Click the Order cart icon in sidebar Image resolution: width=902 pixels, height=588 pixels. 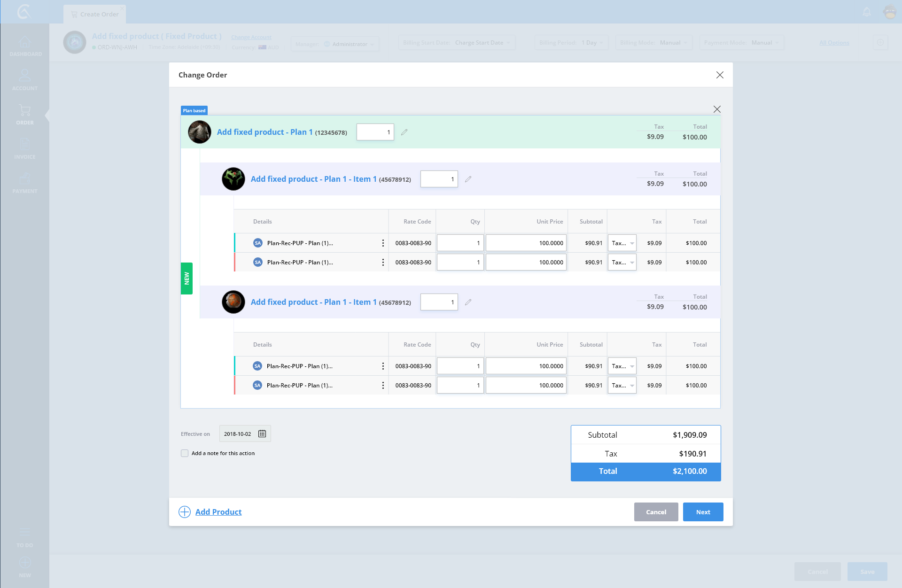(25, 110)
